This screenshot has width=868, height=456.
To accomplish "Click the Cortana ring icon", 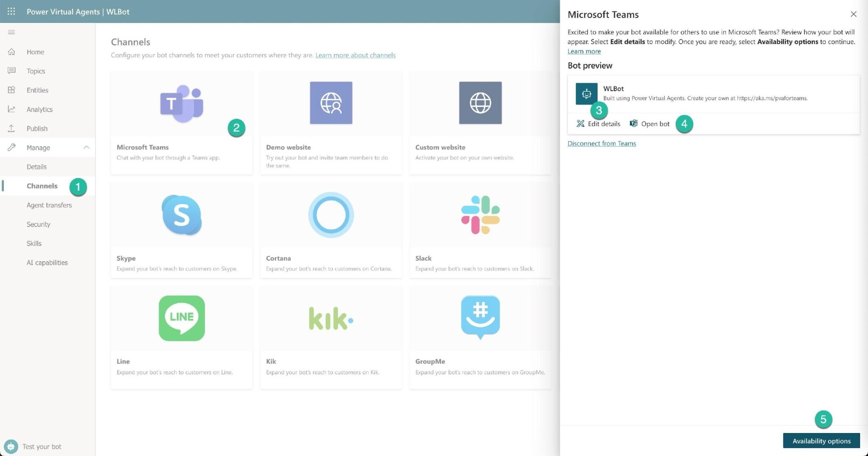I will pos(331,215).
